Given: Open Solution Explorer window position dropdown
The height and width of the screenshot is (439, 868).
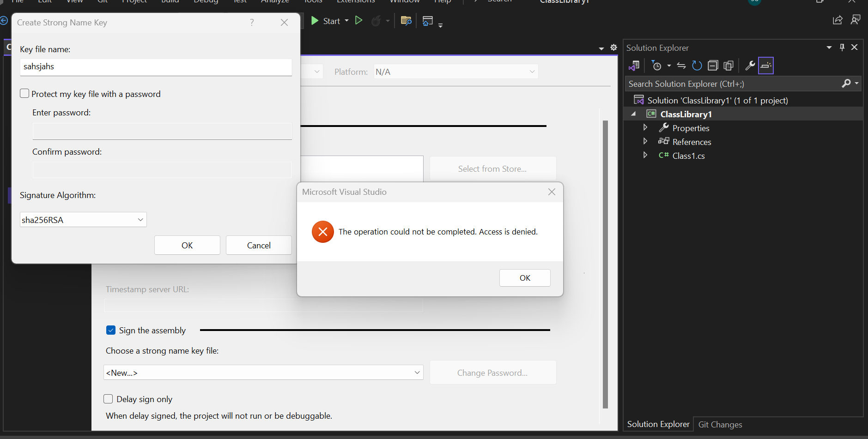Looking at the screenshot, I should (x=829, y=48).
